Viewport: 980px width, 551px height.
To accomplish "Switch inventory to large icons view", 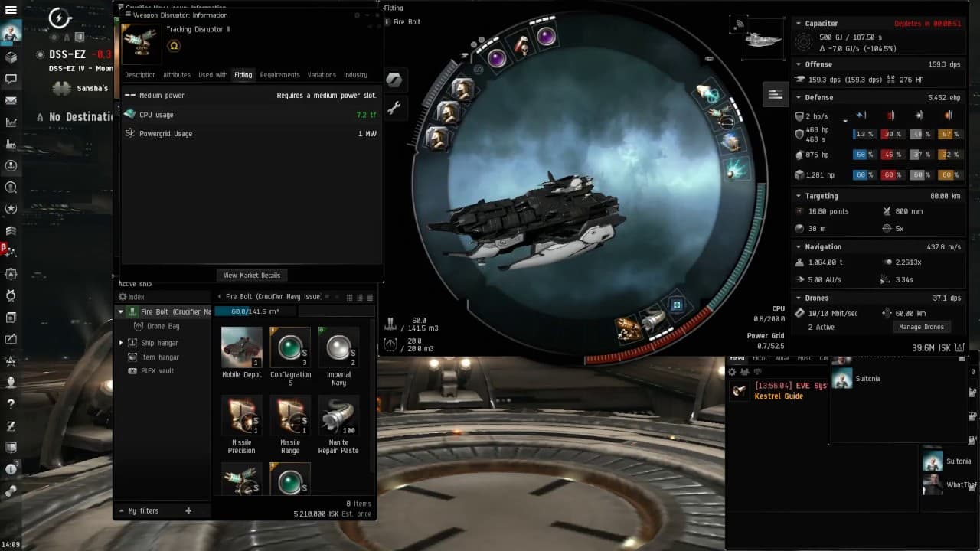I will (x=349, y=297).
